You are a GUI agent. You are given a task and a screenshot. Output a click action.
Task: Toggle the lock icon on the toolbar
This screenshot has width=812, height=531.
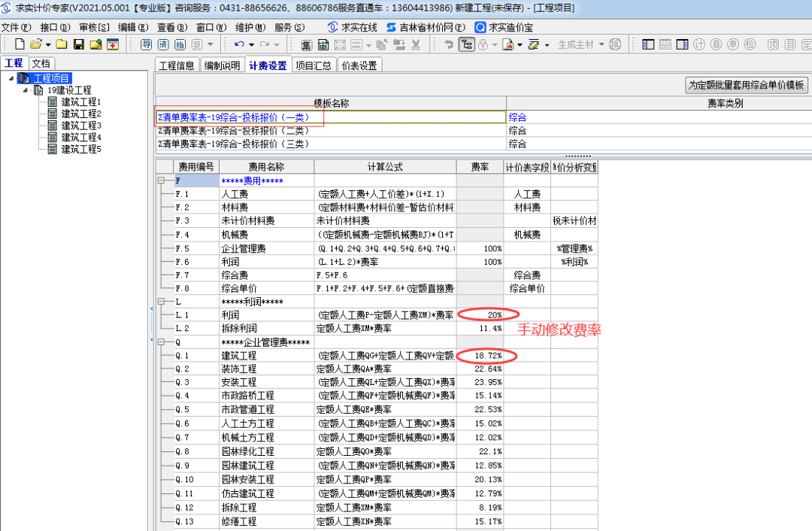[483, 44]
